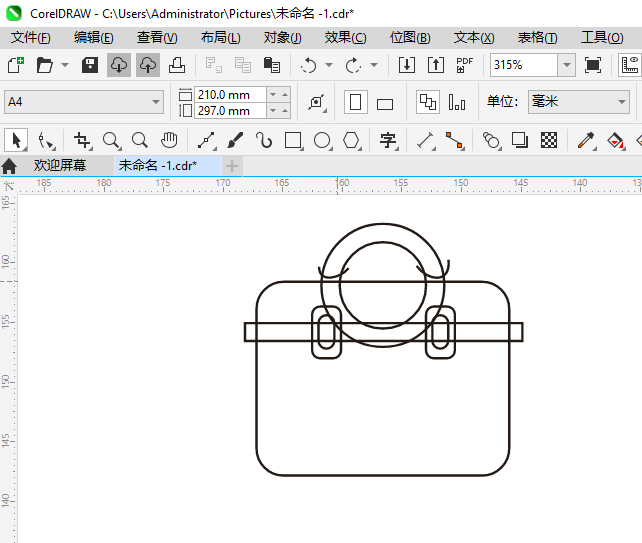Select the Crop tool
The height and width of the screenshot is (543, 642).
[x=82, y=140]
